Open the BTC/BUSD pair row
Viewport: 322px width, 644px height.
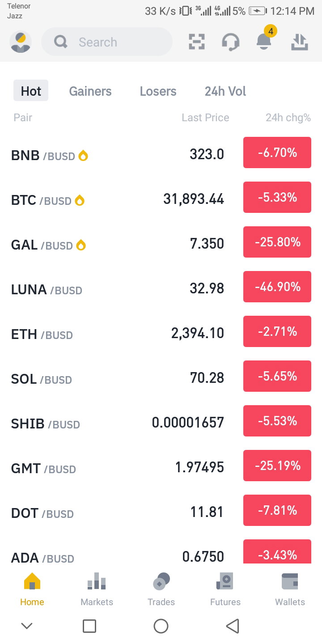161,199
